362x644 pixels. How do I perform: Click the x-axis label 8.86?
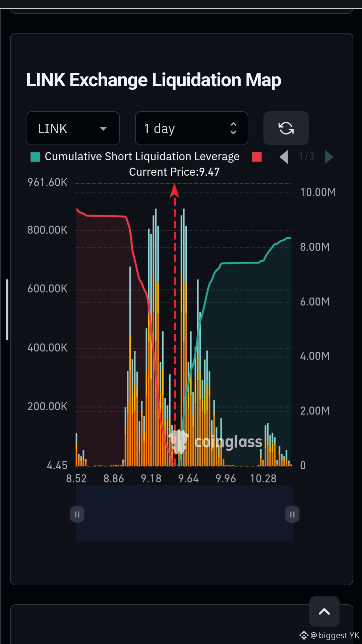pos(114,478)
